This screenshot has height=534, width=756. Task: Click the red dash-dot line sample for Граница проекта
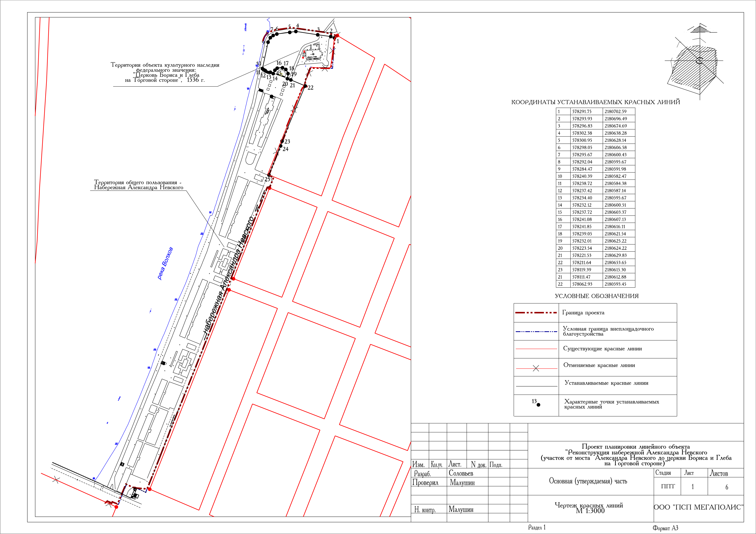tap(536, 313)
